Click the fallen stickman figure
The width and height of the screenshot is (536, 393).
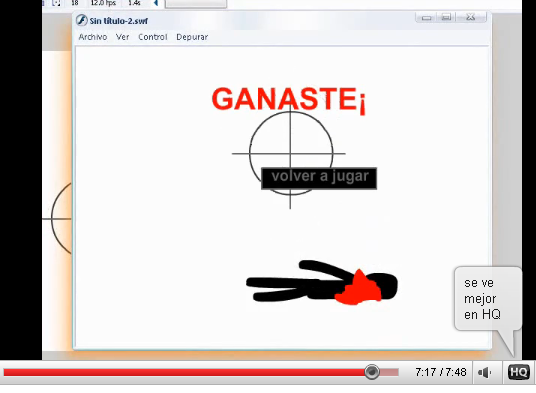(x=322, y=282)
